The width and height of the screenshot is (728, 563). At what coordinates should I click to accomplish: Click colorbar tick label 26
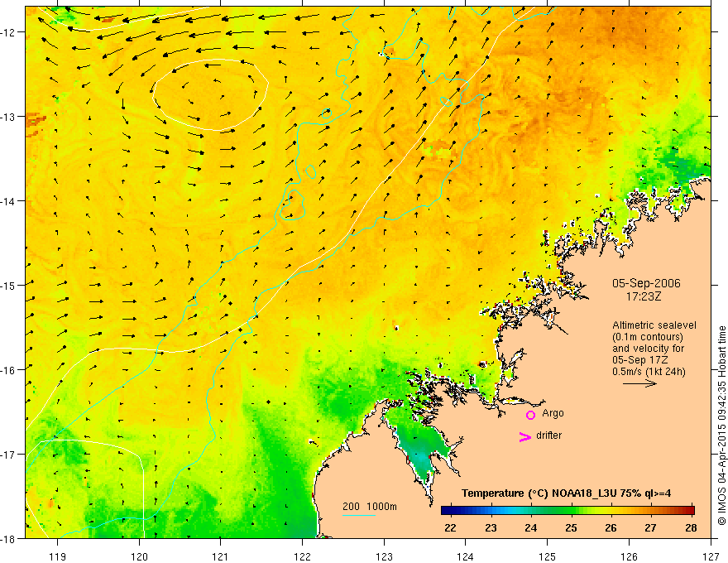point(611,527)
